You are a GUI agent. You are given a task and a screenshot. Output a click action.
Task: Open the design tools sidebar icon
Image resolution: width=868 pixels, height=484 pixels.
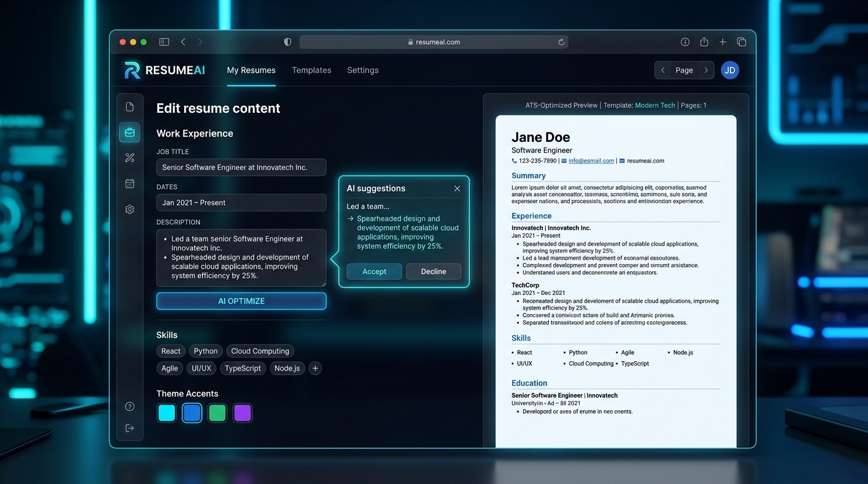[x=129, y=158]
